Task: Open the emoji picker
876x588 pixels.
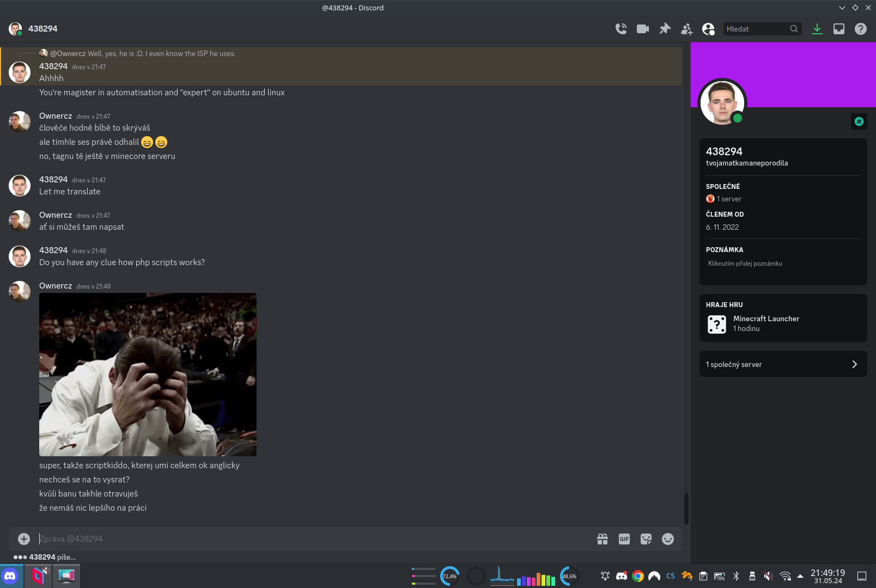Action: [668, 539]
